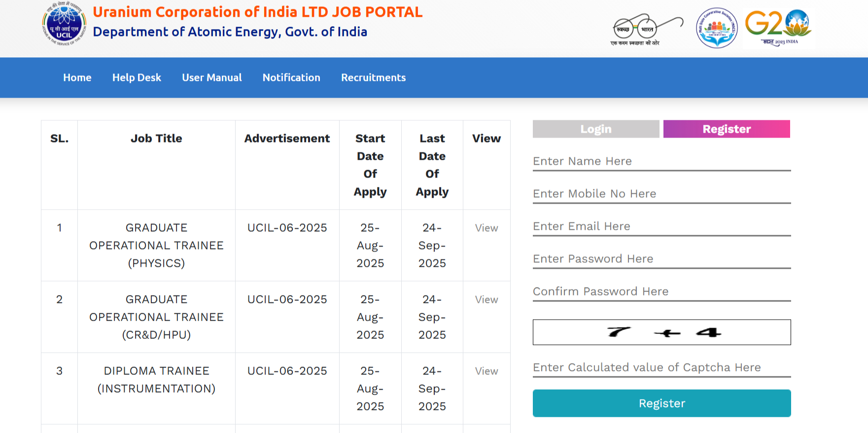Focus the Enter Password Here field
This screenshot has width=868, height=433.
point(662,259)
